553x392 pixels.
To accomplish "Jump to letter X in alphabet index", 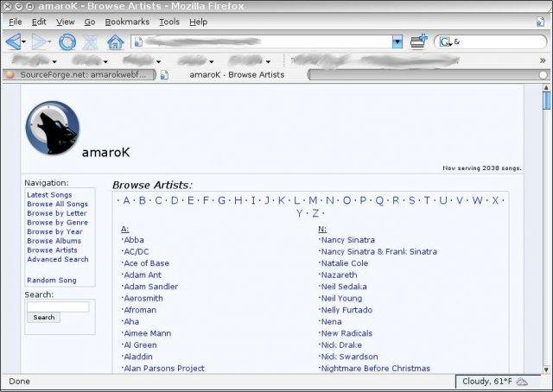I will click(x=495, y=200).
